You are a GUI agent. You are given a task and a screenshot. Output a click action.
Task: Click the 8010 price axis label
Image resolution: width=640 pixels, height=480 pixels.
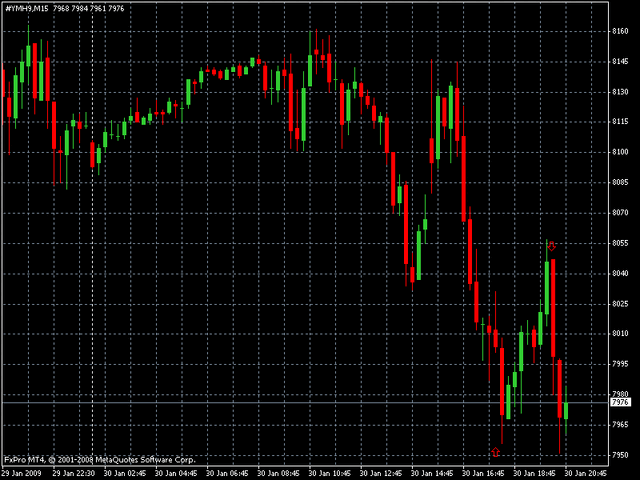point(620,333)
